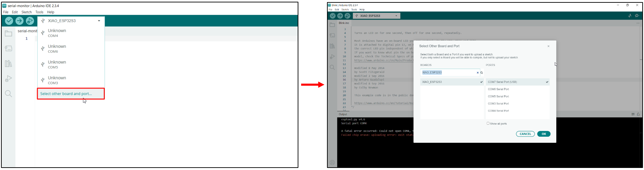This screenshot has width=644, height=170.
Task: Open Search panel in serial-monitor window sidebar
Action: click(9, 94)
